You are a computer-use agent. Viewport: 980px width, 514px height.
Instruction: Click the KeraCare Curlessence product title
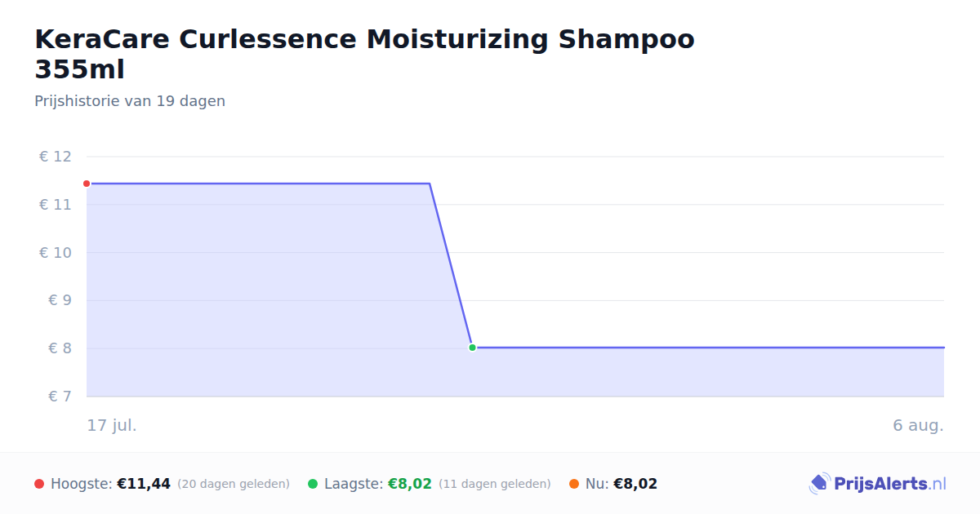(364, 54)
